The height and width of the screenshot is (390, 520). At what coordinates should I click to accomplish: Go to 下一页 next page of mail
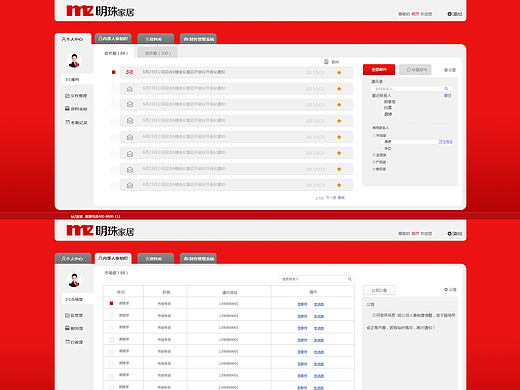click(331, 198)
